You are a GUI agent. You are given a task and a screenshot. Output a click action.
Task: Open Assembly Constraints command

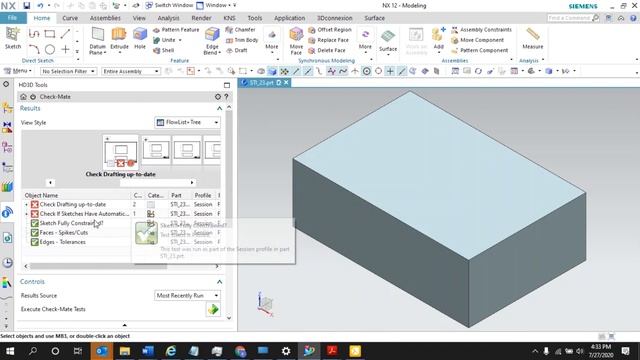click(481, 30)
